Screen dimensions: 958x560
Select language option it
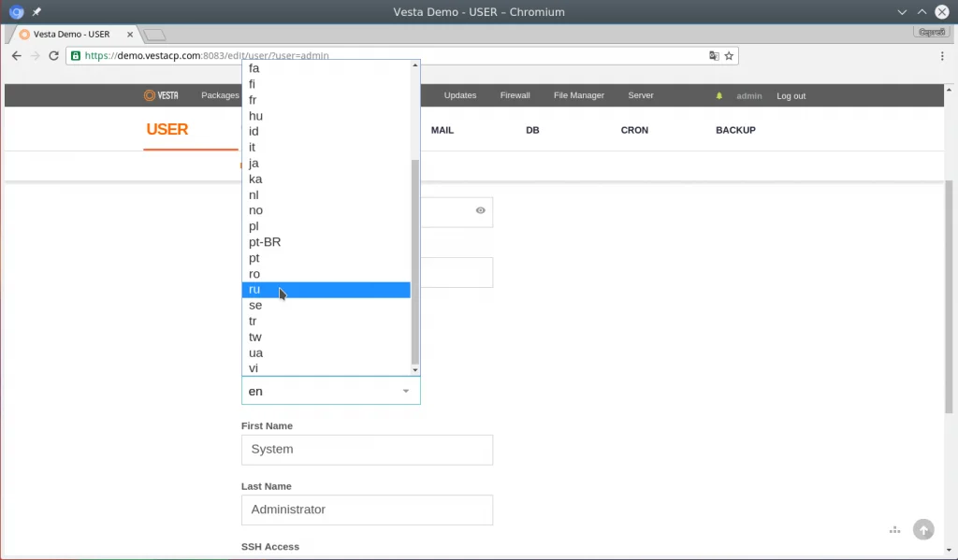pyautogui.click(x=327, y=147)
